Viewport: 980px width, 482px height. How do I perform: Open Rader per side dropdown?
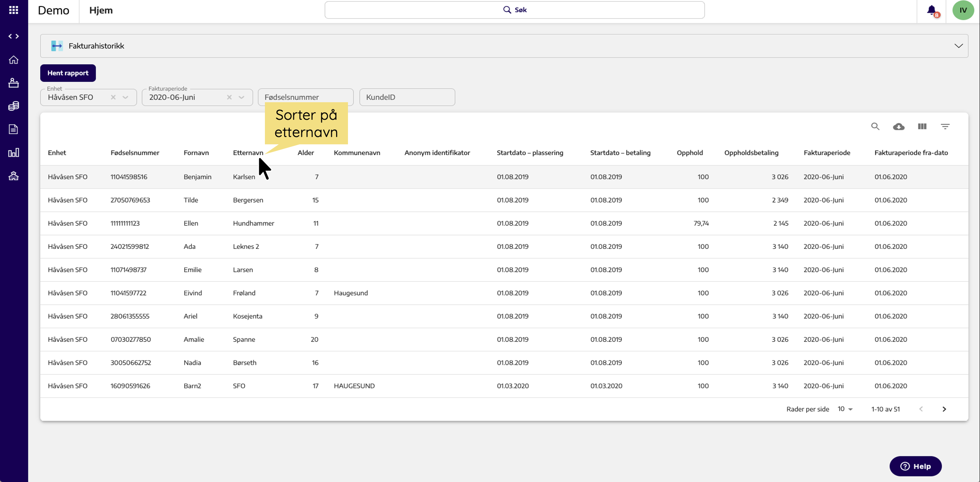tap(845, 409)
